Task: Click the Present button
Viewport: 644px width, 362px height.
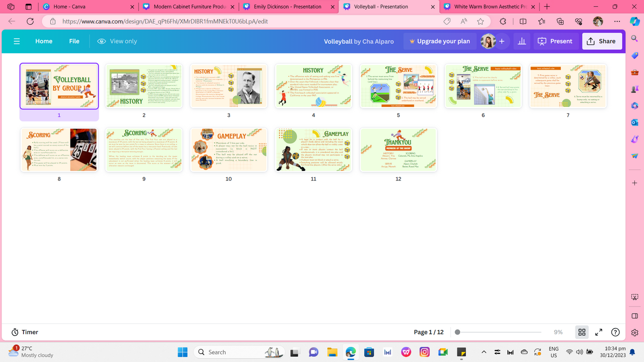Action: tap(555, 41)
